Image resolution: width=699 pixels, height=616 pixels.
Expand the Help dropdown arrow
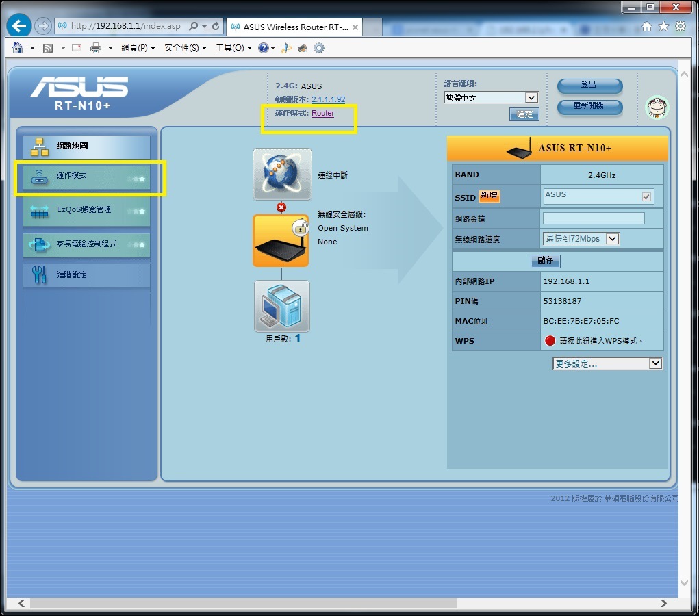(273, 48)
